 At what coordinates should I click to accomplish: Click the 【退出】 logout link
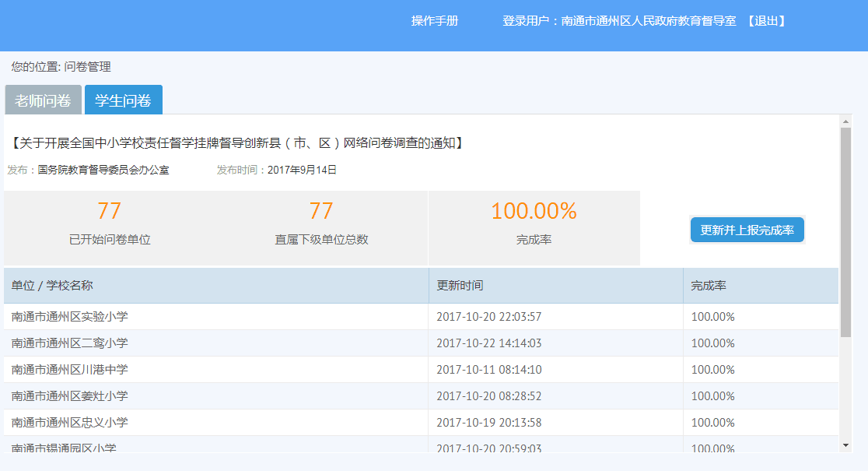766,21
